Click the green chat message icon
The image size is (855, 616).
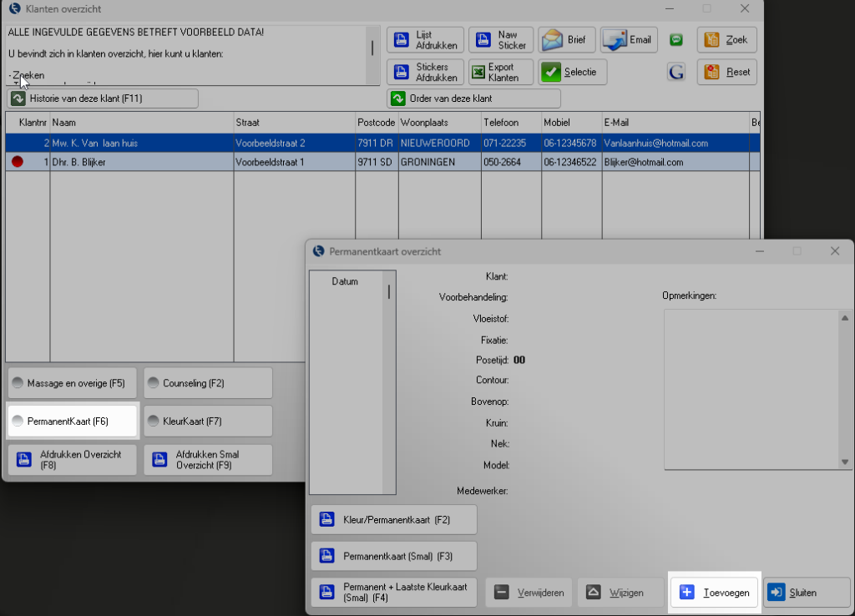coord(676,40)
